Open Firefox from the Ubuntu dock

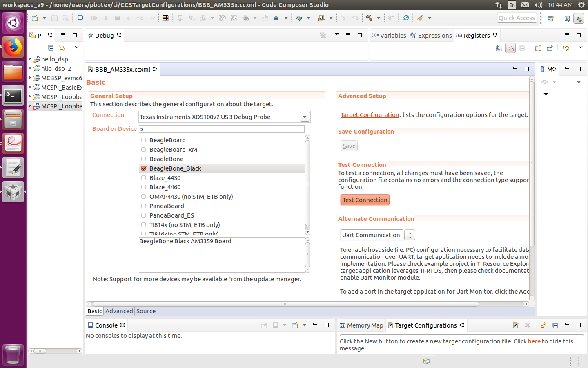(13, 47)
